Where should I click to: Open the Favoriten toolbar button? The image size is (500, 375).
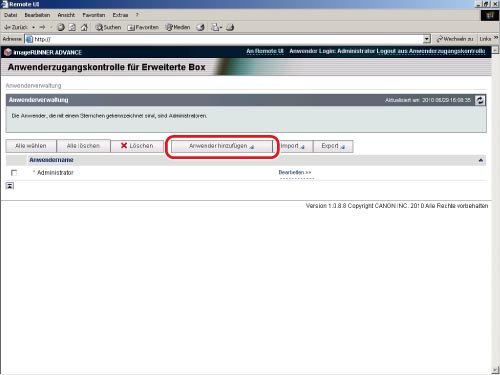tap(143, 27)
